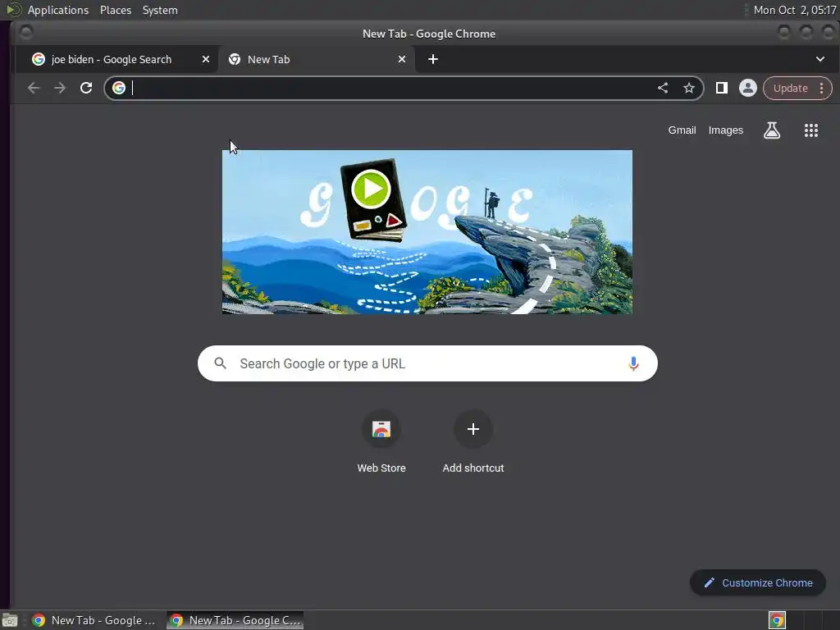Click the Add shortcut label
Screen dimensions: 840x630
click(473, 468)
